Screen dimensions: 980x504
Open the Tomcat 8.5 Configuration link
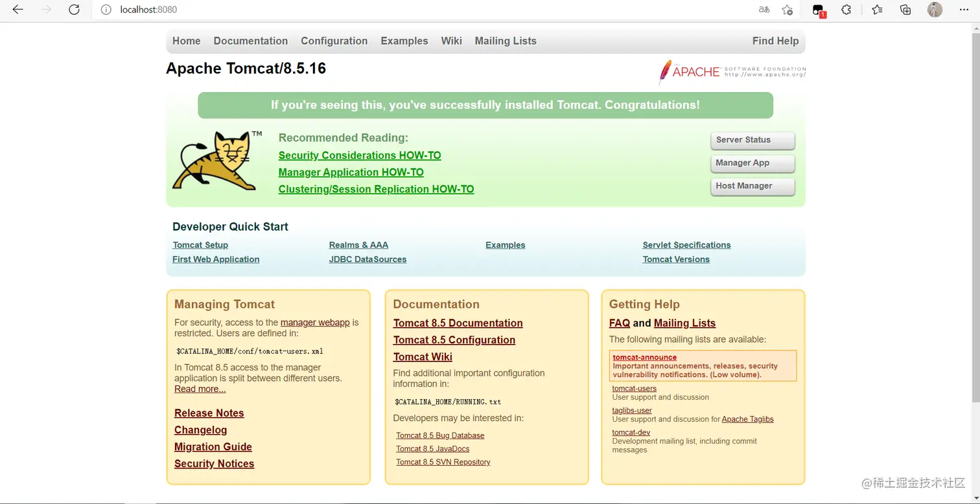click(x=454, y=340)
